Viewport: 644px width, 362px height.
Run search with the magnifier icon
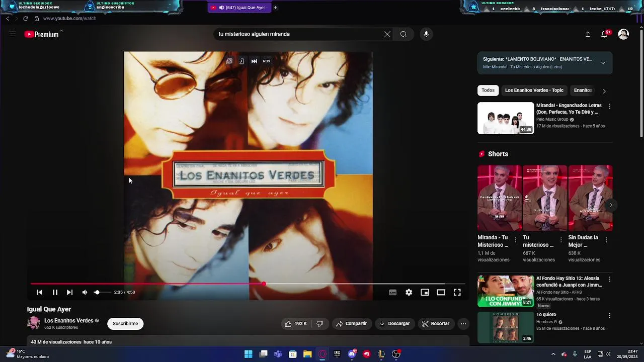[x=404, y=34]
